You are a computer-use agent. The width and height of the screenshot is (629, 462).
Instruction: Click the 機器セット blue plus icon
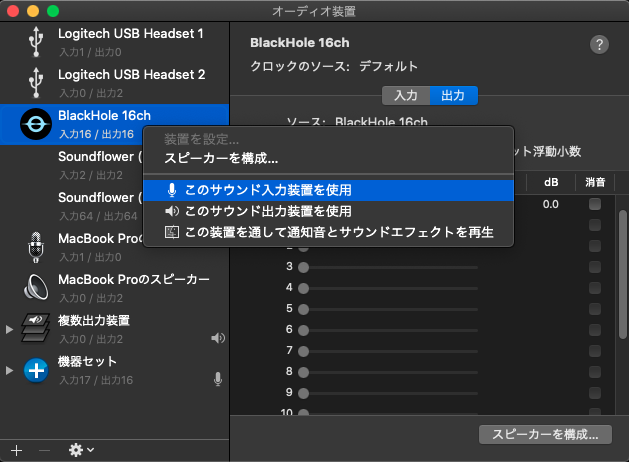point(36,370)
